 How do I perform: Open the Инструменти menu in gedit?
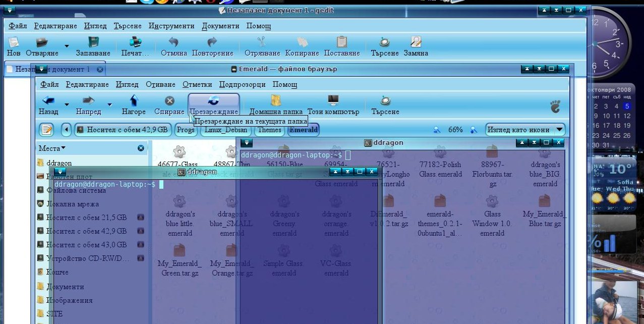tap(171, 26)
